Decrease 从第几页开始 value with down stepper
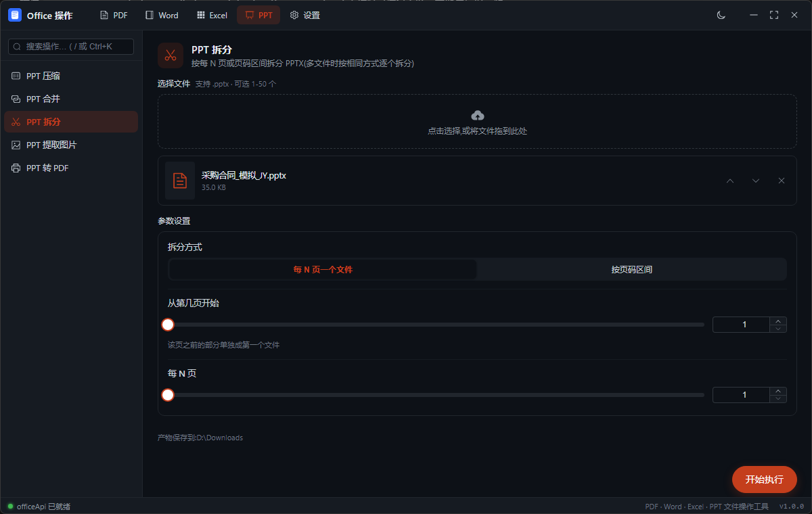Screen dimensions: 812x514 778,329
